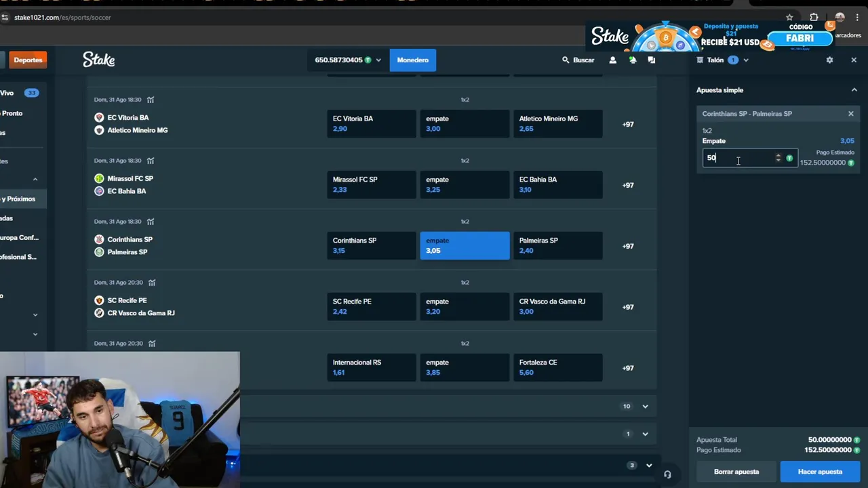
Task: Remove Corinthians SP - Palmeiras SP bet
Action: (851, 114)
